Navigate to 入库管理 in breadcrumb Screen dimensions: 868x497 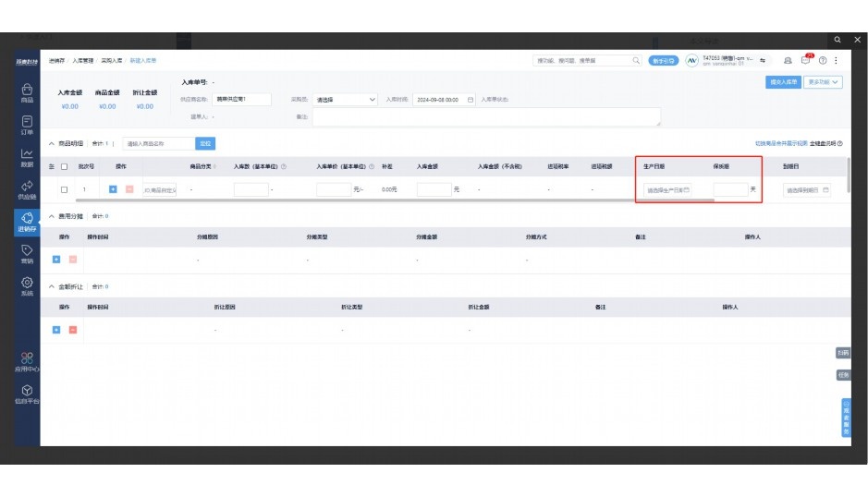pyautogui.click(x=84, y=60)
